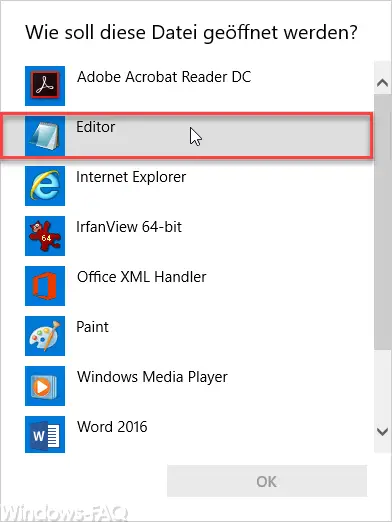Confirm with the OK button
This screenshot has width=392, height=522.
[x=267, y=481]
